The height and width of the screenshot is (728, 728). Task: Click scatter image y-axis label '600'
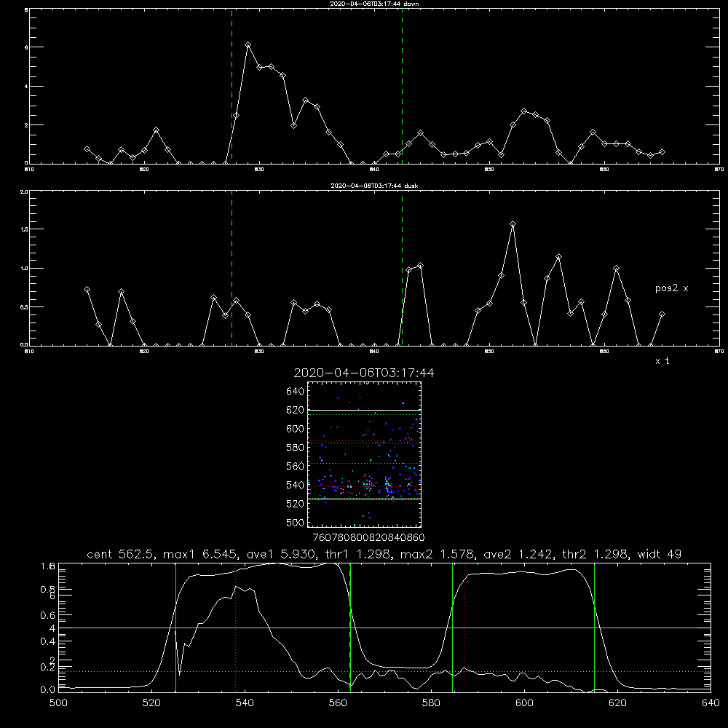pos(296,429)
